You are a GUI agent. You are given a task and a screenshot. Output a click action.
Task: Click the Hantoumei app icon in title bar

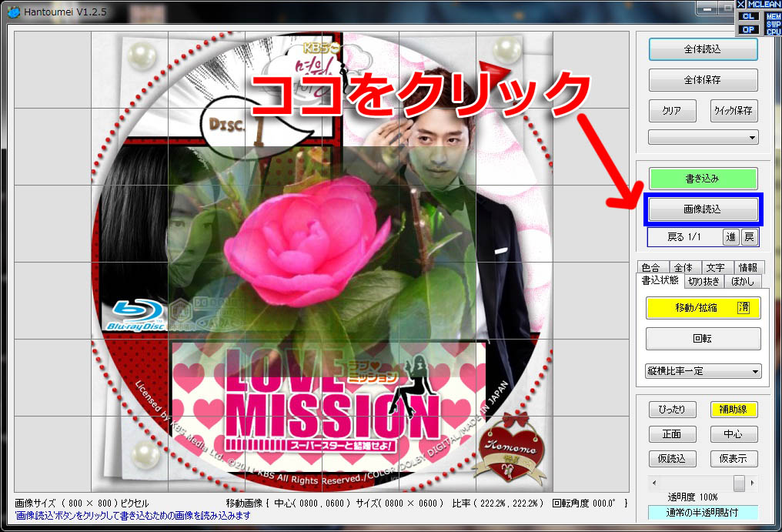click(13, 12)
